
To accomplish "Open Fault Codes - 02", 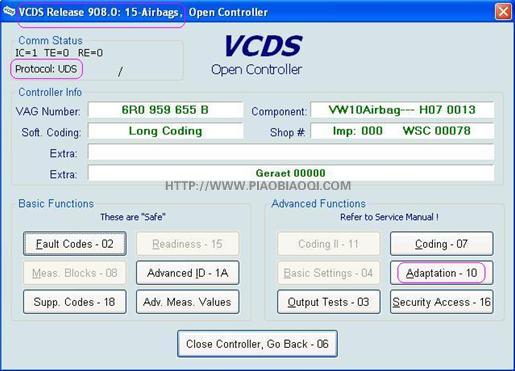I will pyautogui.click(x=75, y=244).
